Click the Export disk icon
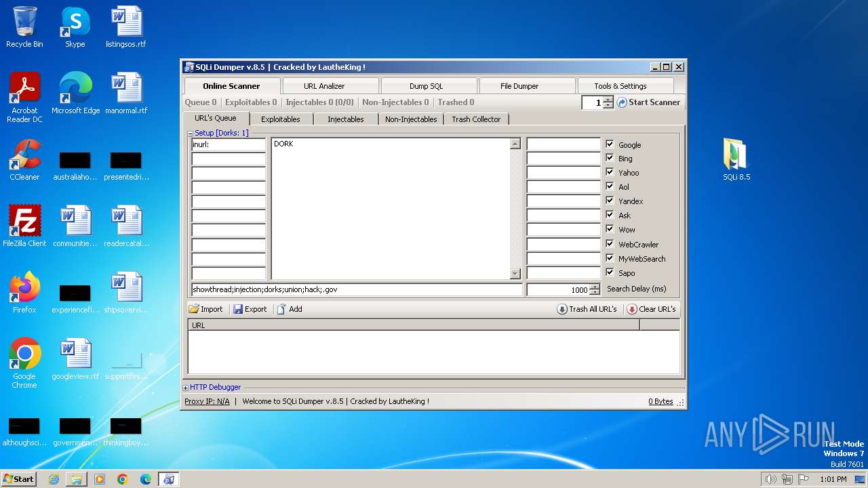 pyautogui.click(x=238, y=309)
